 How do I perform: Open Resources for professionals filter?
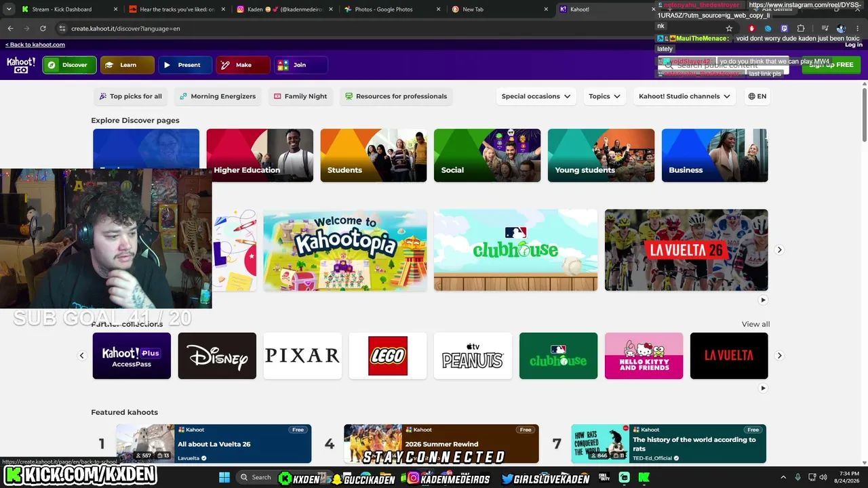pyautogui.click(x=396, y=96)
